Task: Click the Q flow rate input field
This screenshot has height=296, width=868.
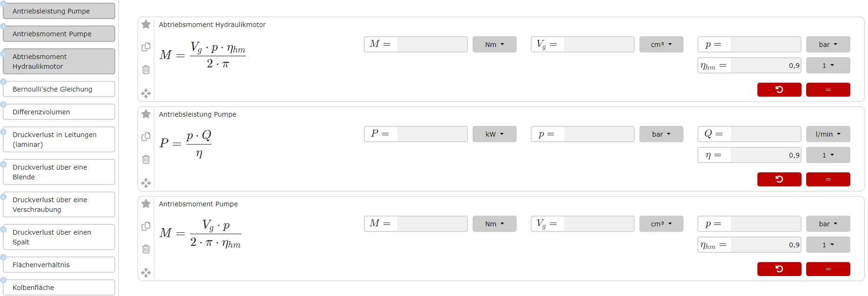Action: 765,134
